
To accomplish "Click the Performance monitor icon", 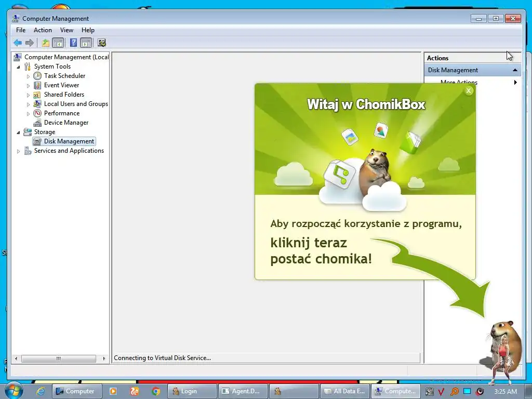I will click(37, 113).
